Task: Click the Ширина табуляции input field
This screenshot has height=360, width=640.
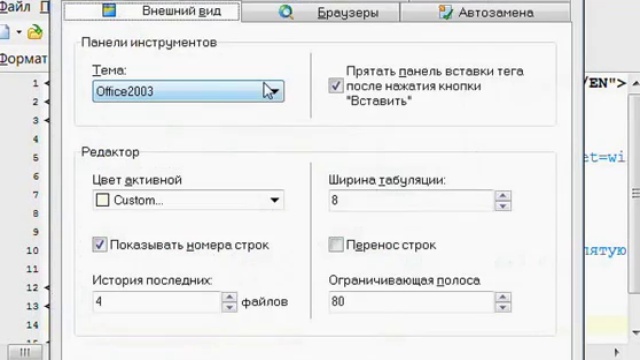Action: [411, 200]
